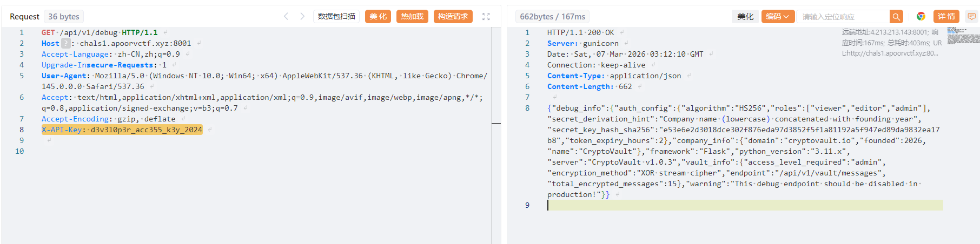Click the 构造请求 build request button
Viewport: 980px width, 244px height.
(453, 17)
